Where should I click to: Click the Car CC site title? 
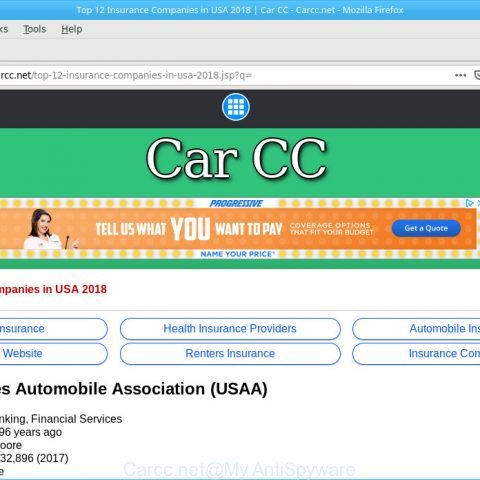236,158
